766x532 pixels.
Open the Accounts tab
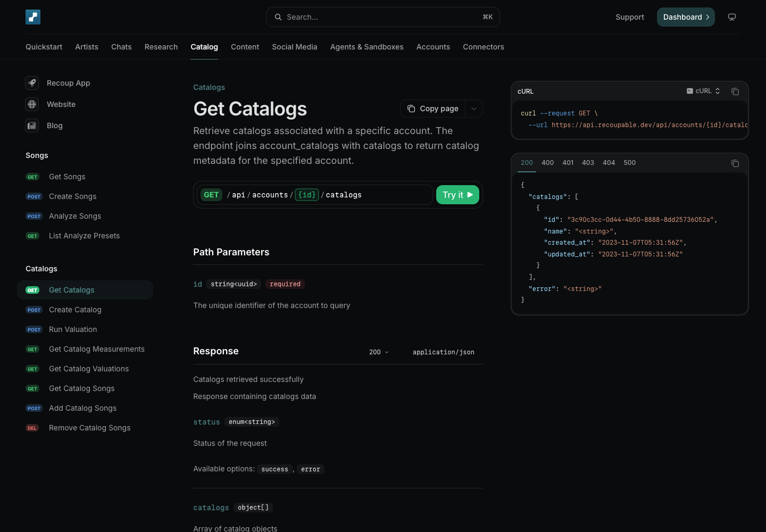(434, 47)
